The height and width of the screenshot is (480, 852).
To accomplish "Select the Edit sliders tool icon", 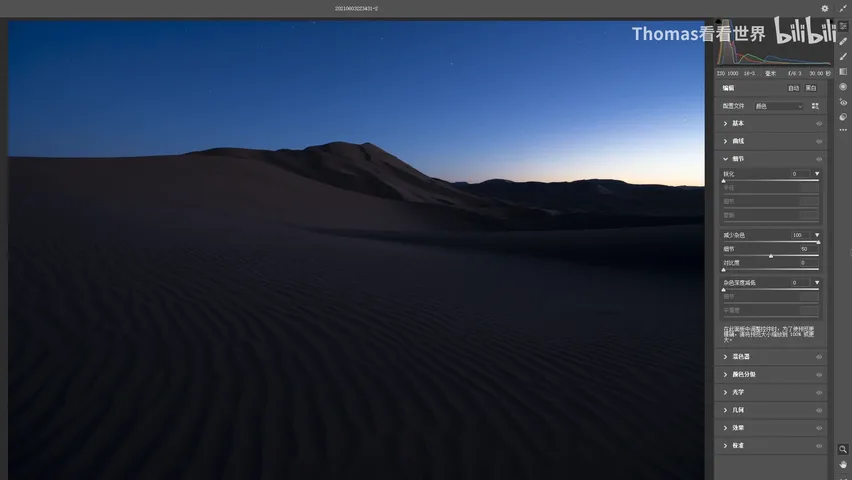I will (x=843, y=26).
